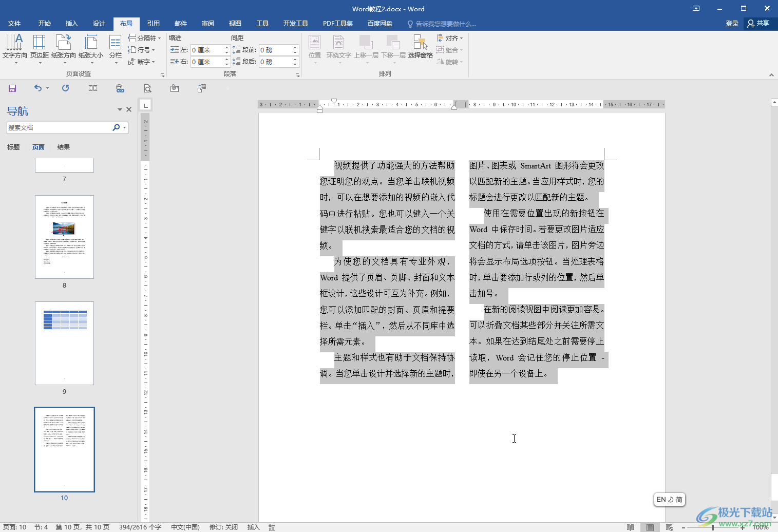Click the paperclip attachment icon in quick toolbar
The image size is (778, 532).
point(175,88)
